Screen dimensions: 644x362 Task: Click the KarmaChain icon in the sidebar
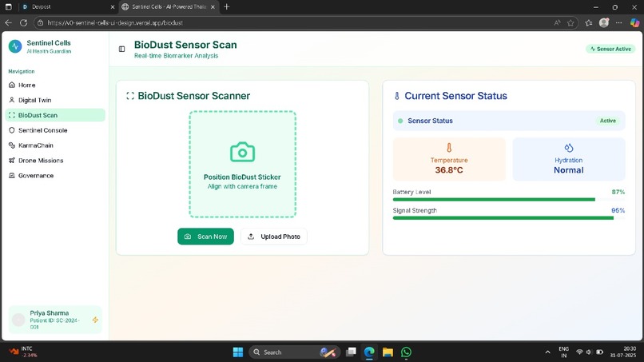pyautogui.click(x=11, y=145)
